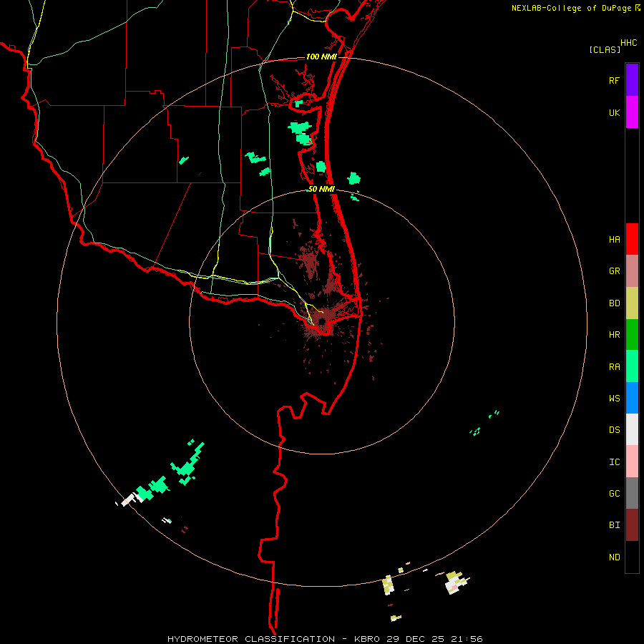The width and height of the screenshot is (644, 644).
Task: Click the "HA" legend label
Action: click(614, 240)
